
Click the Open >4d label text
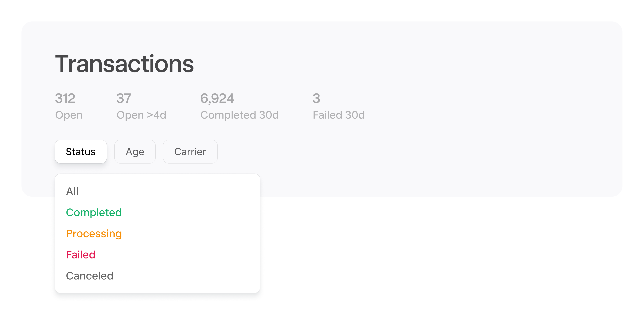141,115
